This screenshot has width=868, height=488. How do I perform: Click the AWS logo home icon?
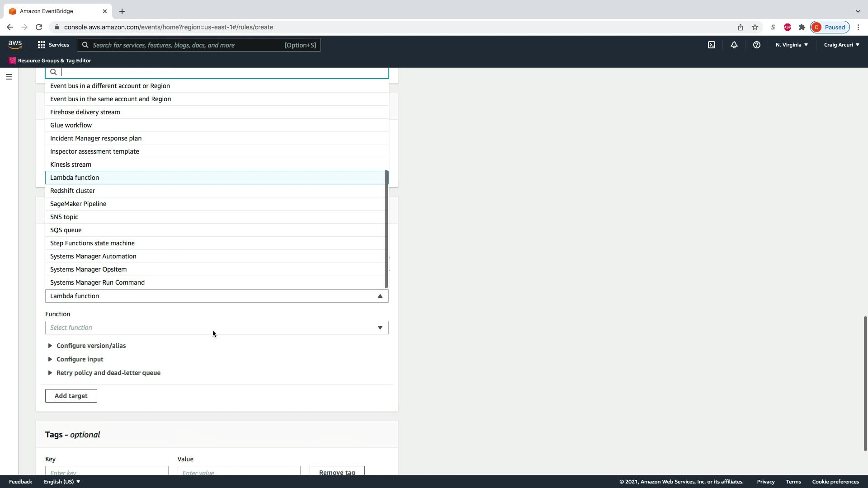[x=15, y=45]
